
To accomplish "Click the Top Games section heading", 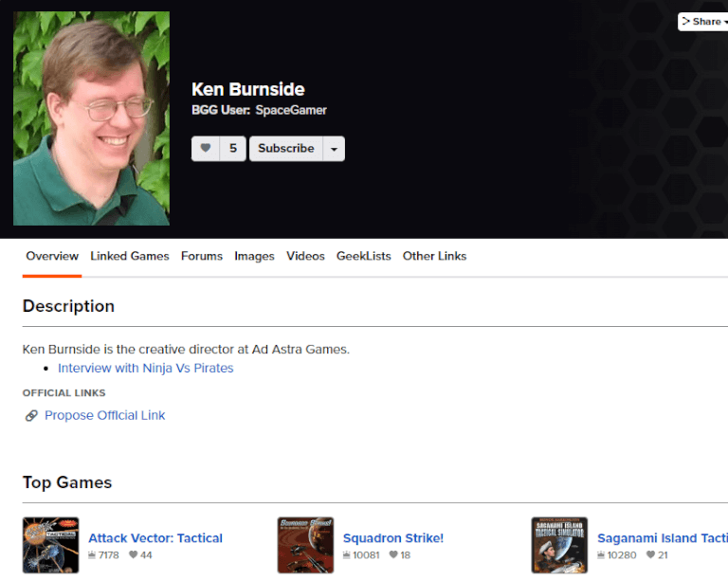I will click(x=67, y=482).
